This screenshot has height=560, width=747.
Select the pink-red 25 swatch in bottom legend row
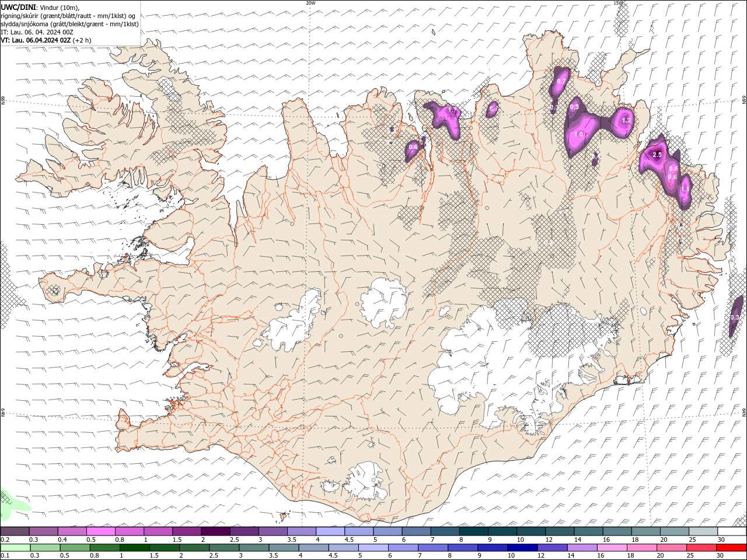(702, 548)
